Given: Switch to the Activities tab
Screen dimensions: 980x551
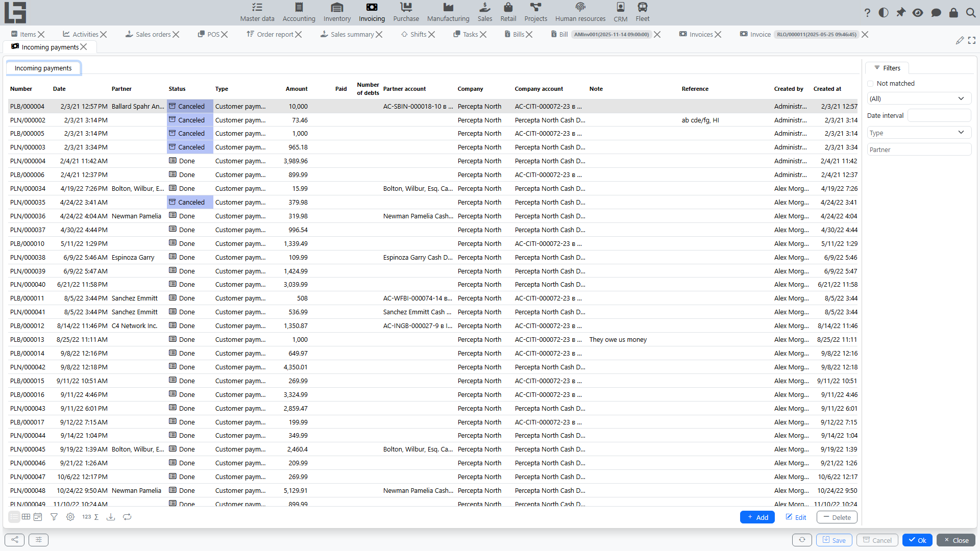Looking at the screenshot, I should [81, 34].
